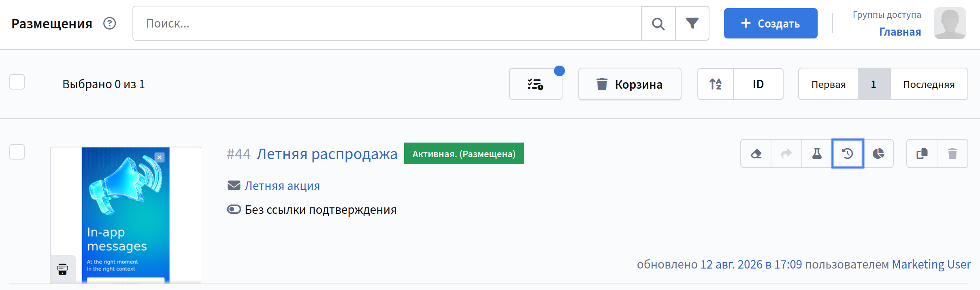980x290 pixels.
Task: Duplicate placement with copy icon
Action: [922, 154]
